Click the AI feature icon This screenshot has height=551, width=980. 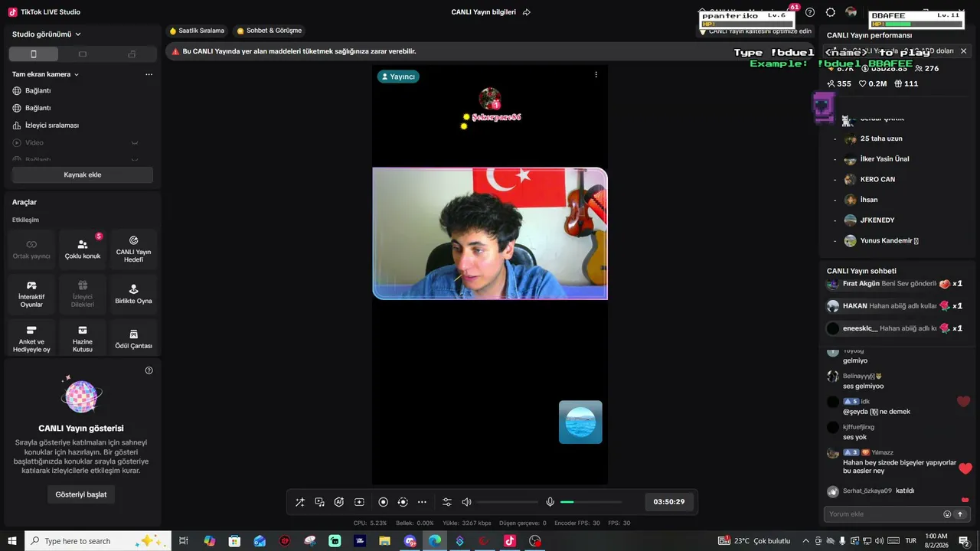[x=339, y=502]
